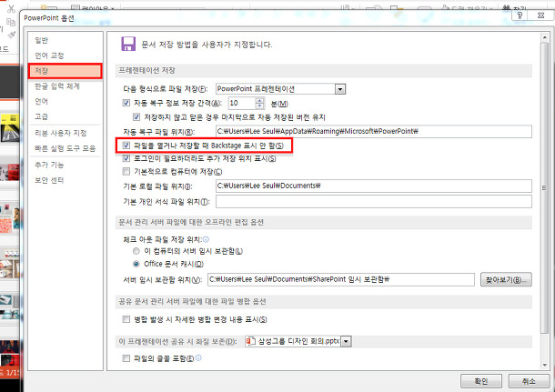
Task: Click scroll up arrow of options pane
Action: coord(544,37)
